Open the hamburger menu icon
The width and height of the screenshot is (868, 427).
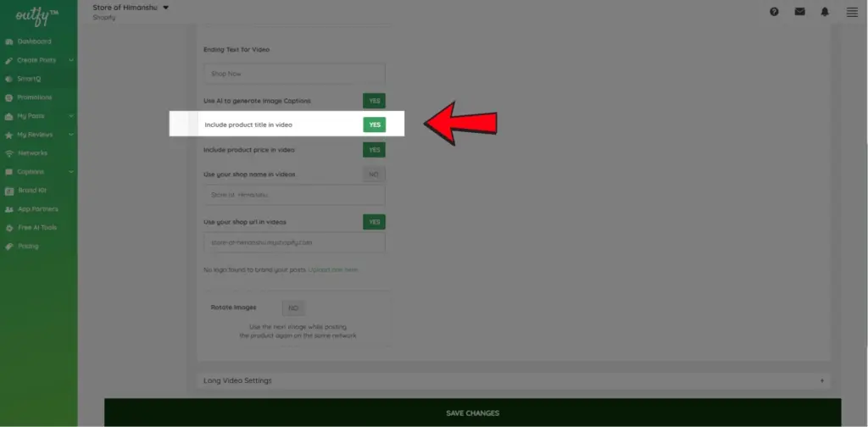coord(852,12)
